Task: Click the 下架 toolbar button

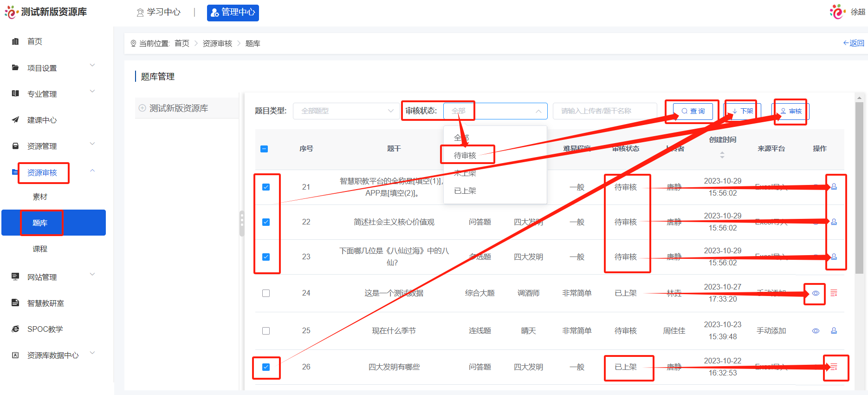Action: pyautogui.click(x=743, y=111)
